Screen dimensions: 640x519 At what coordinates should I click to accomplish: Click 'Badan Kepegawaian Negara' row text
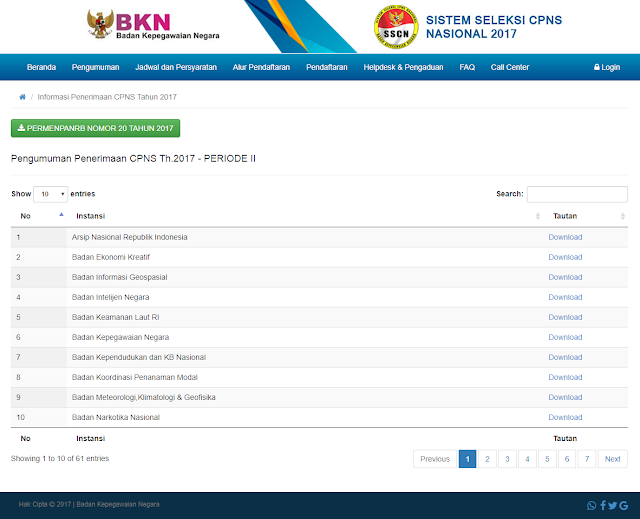120,337
